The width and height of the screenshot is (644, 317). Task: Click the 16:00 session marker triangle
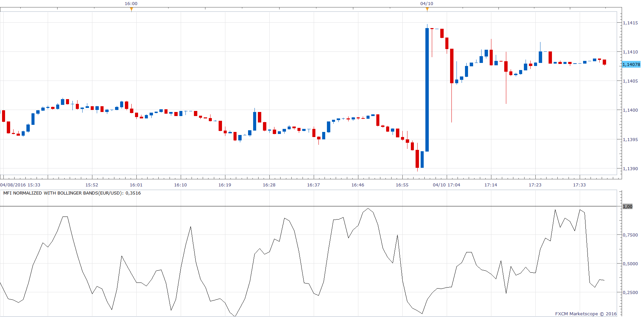(131, 9)
